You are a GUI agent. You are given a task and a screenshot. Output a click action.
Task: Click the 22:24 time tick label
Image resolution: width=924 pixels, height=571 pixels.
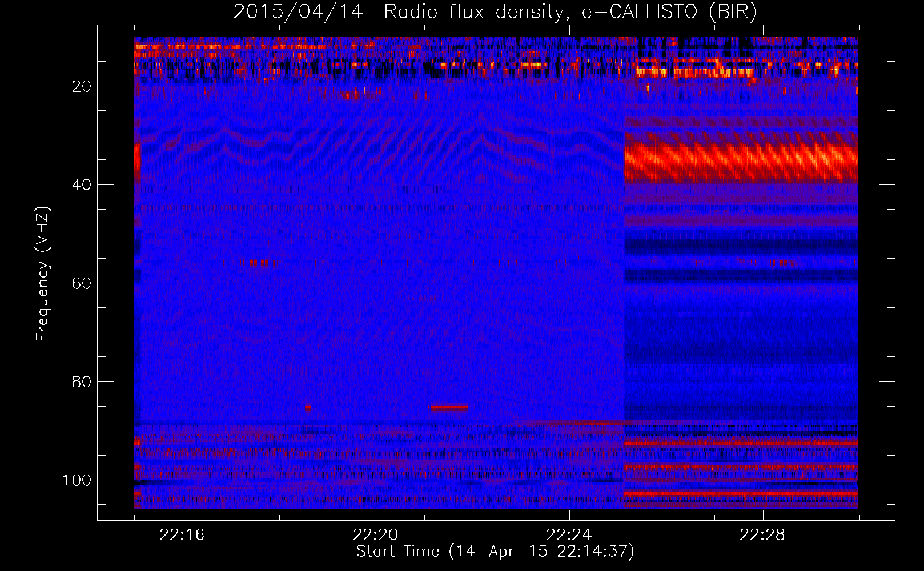point(569,535)
